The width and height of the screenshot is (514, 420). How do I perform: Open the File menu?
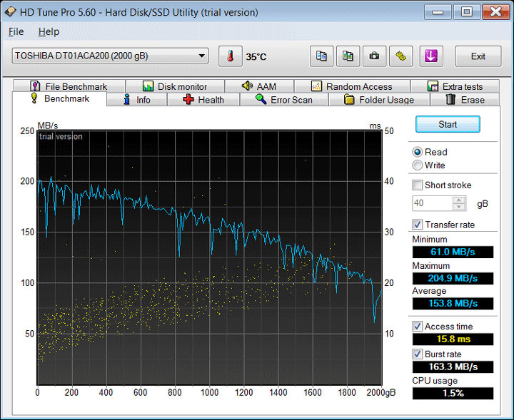[x=16, y=32]
